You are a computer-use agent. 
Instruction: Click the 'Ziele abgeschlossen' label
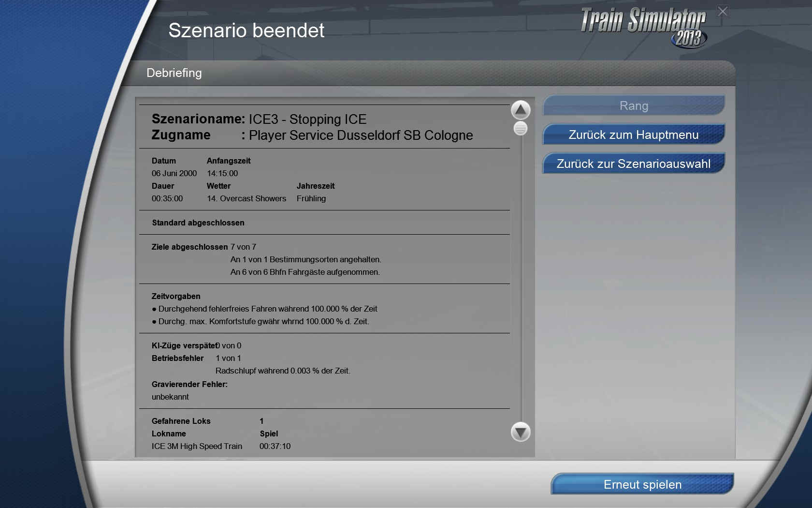pos(189,247)
